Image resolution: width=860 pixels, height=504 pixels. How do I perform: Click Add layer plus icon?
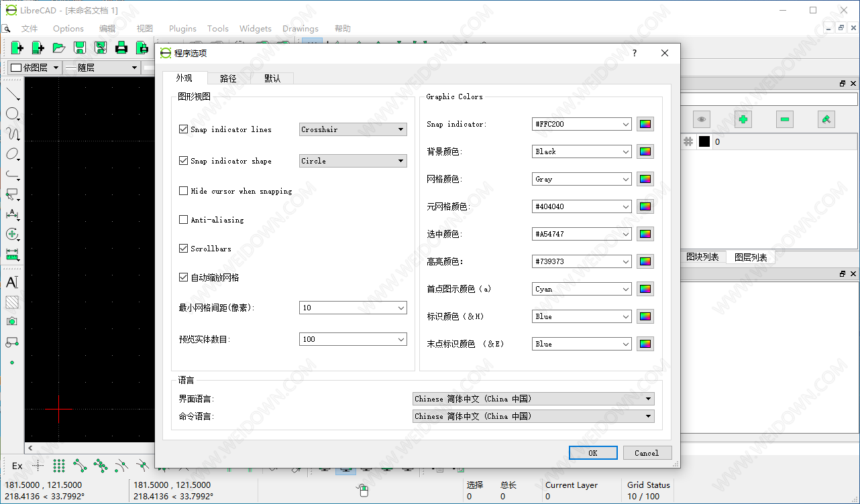click(x=743, y=119)
